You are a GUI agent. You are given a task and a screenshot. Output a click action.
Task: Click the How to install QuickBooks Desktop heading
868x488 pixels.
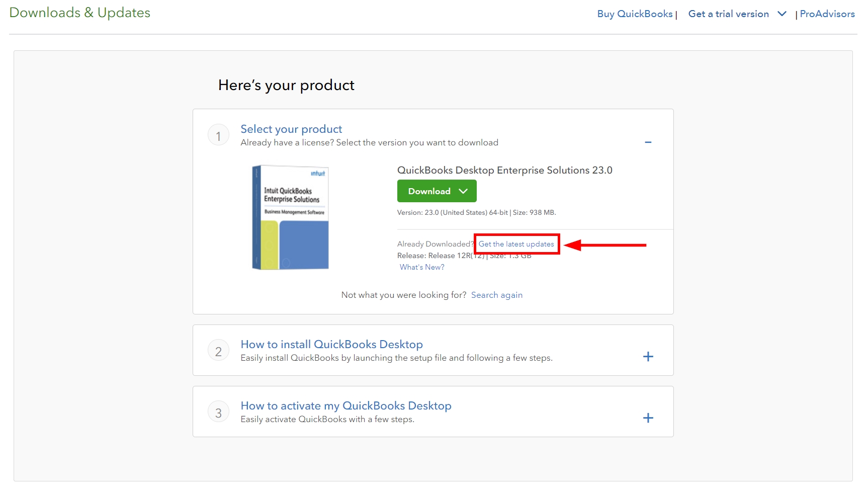(331, 344)
